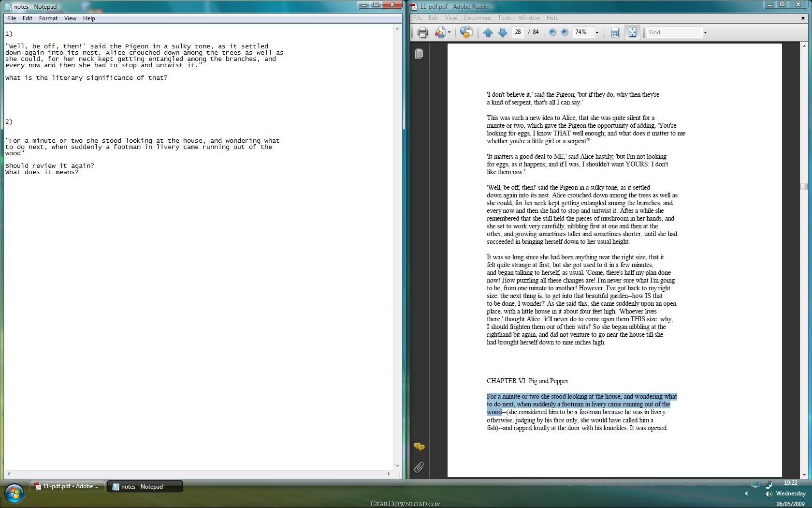Open the collaborate icon in Adobe Reader
This screenshot has height=508, width=812.
pos(440,32)
